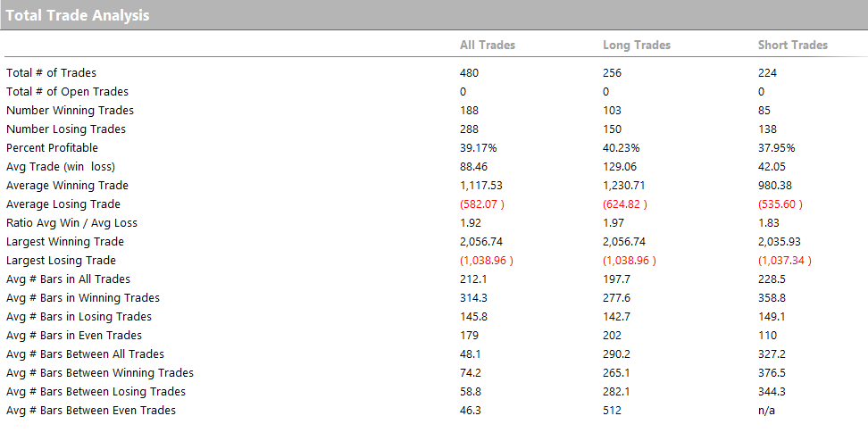Select the Avg # Bars in All Trades label
Viewport: 868px width, 441px height.
coord(68,279)
